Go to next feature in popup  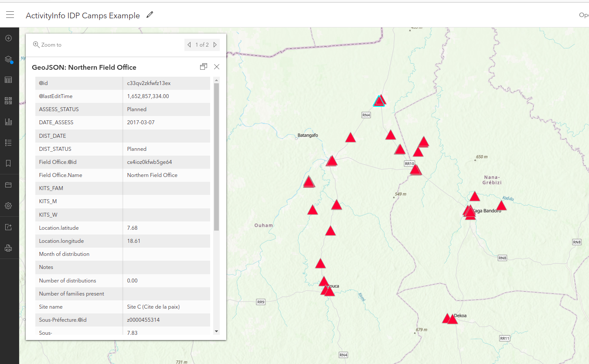click(x=215, y=45)
